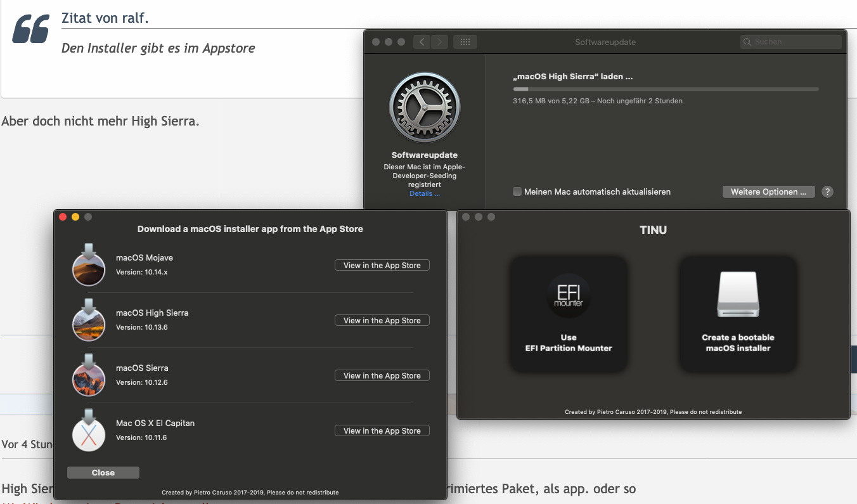View macOS Sierra in the App Store

click(x=382, y=375)
